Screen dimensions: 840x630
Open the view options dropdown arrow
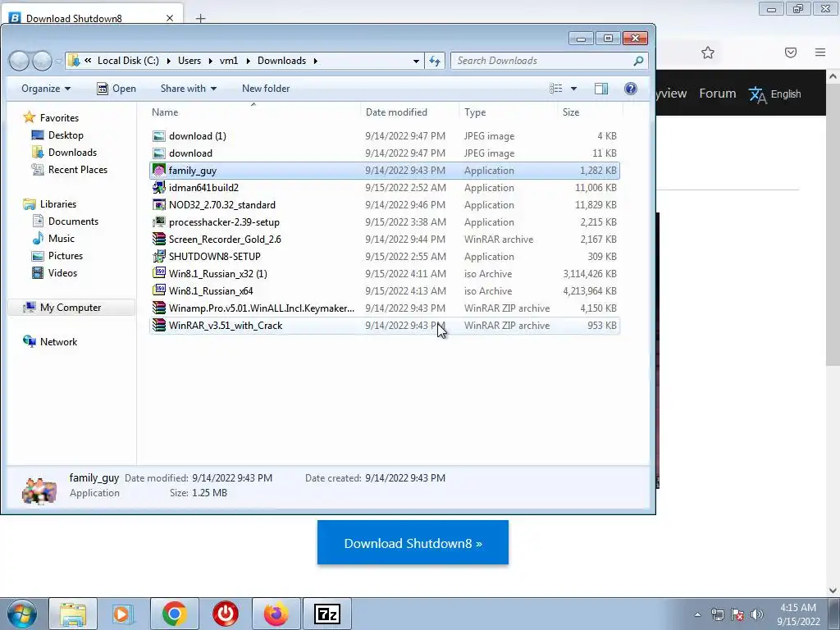pyautogui.click(x=573, y=89)
